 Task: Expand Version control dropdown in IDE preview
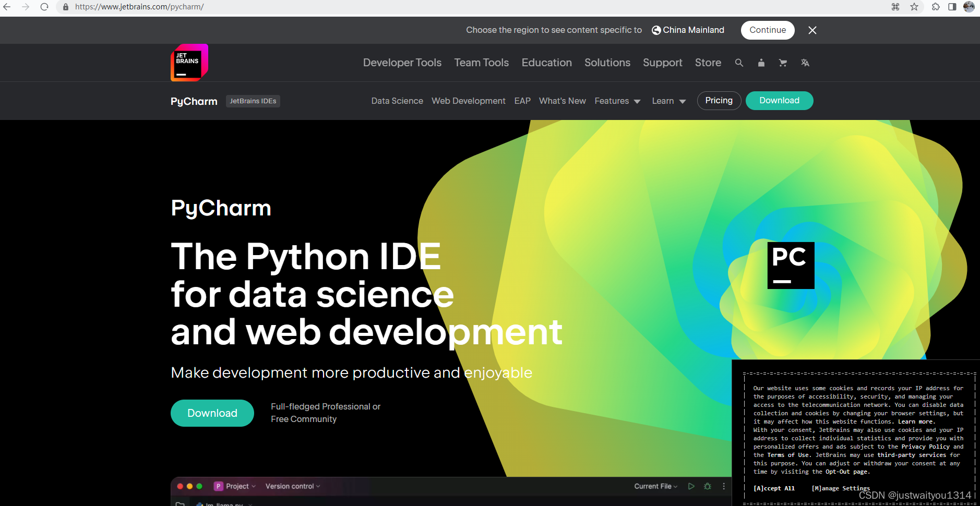click(293, 486)
